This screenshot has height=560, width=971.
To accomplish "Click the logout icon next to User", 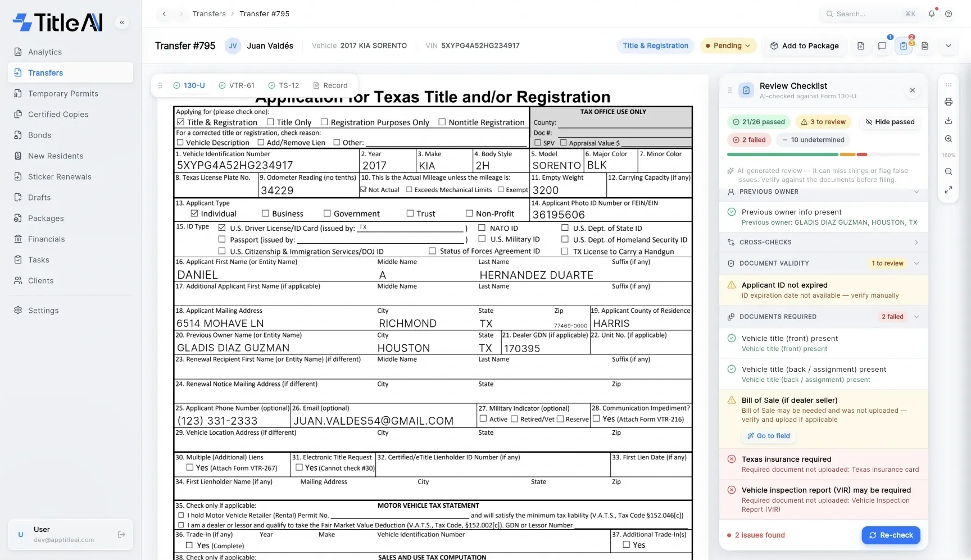I will [121, 534].
